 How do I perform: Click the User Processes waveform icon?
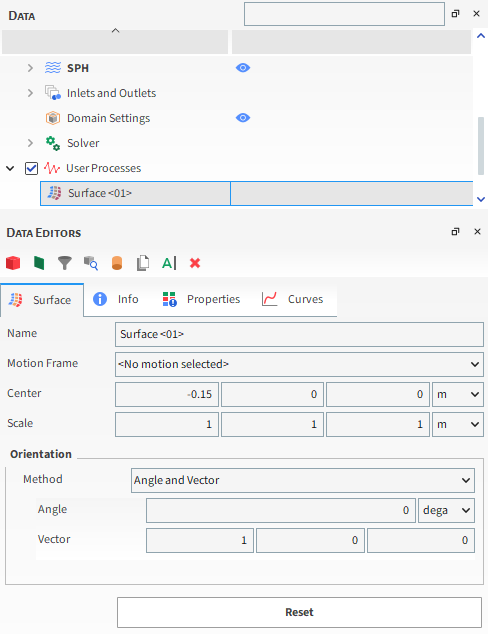[x=52, y=168]
